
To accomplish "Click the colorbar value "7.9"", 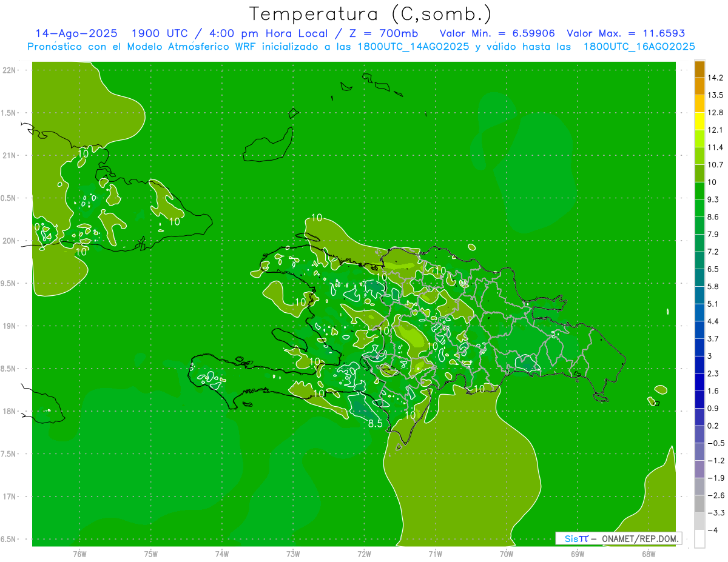I will (713, 235).
